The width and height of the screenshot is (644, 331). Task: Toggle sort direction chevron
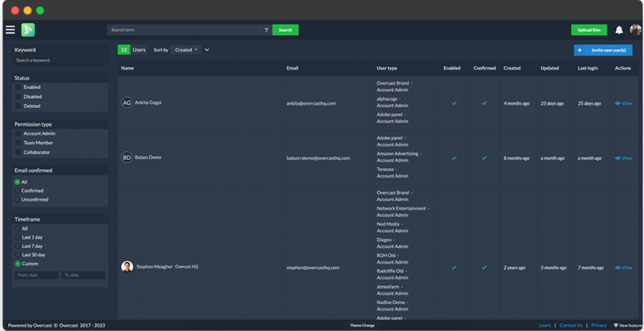[x=207, y=50]
